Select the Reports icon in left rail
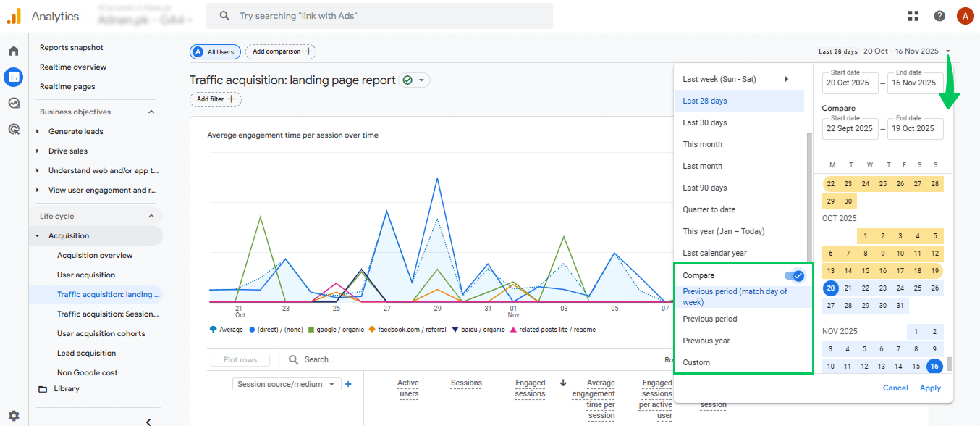The width and height of the screenshot is (980, 426). pyautogui.click(x=14, y=77)
